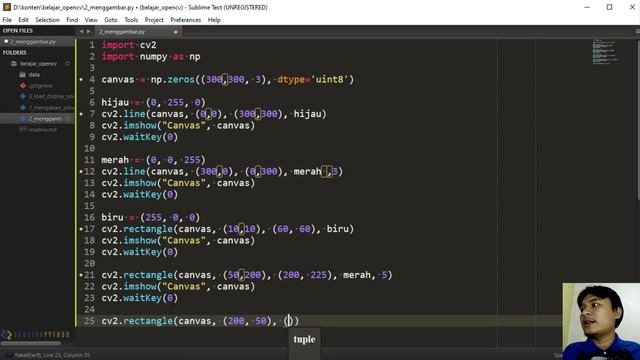Viewport: 640px width, 360px height.
Task: Click the circle badge next to belajar_opencv
Action: (x=67, y=64)
